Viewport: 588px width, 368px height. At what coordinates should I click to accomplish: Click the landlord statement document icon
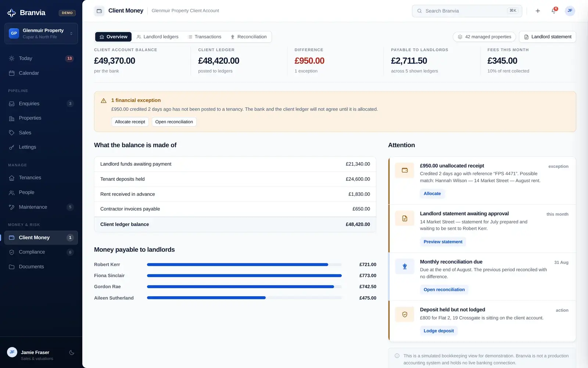pos(405,219)
